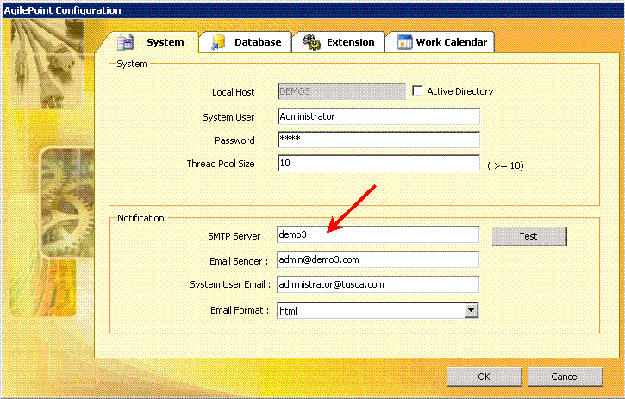
Task: Click the Extension tab gears icon
Action: click(x=312, y=42)
